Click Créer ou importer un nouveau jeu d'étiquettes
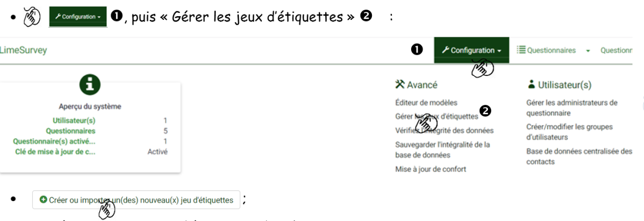Screen dimensions: 644x221 pyautogui.click(x=136, y=200)
